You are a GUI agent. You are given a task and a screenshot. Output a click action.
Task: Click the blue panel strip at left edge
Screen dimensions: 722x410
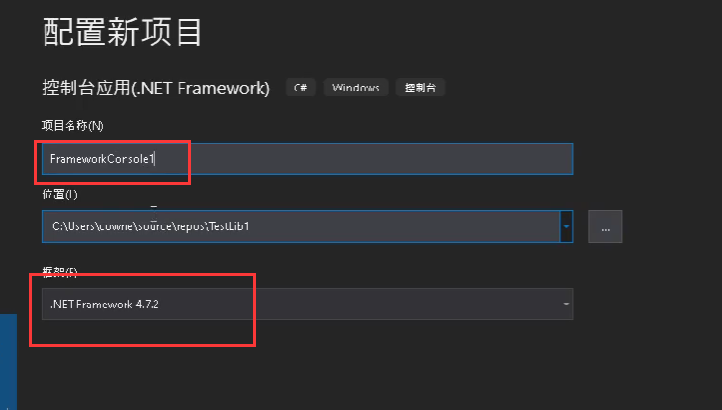pyautogui.click(x=8, y=362)
